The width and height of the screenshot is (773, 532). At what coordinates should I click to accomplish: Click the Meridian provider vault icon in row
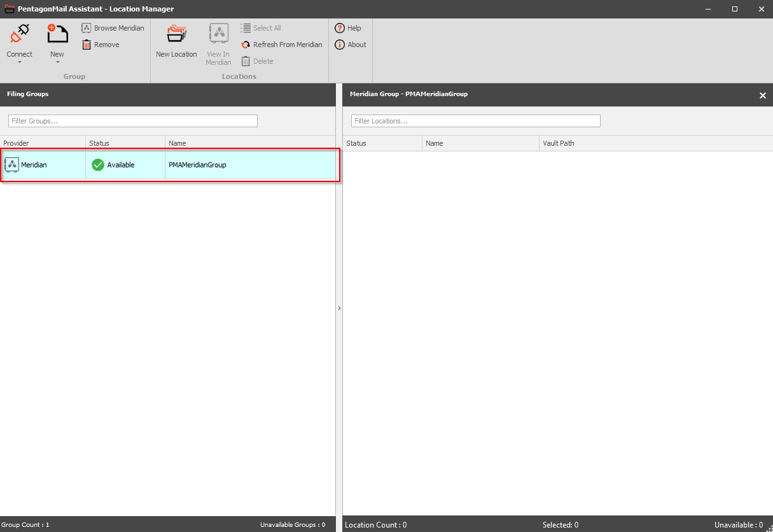(11, 165)
